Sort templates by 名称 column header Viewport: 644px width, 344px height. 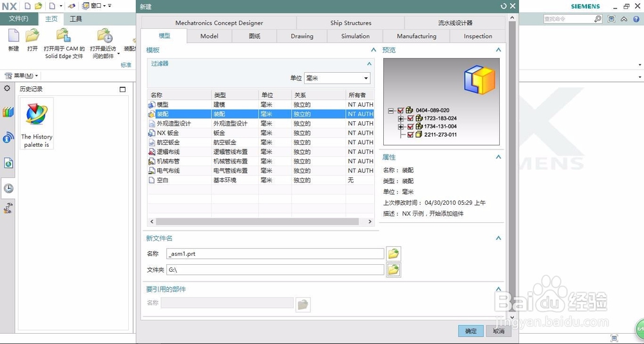pyautogui.click(x=180, y=95)
